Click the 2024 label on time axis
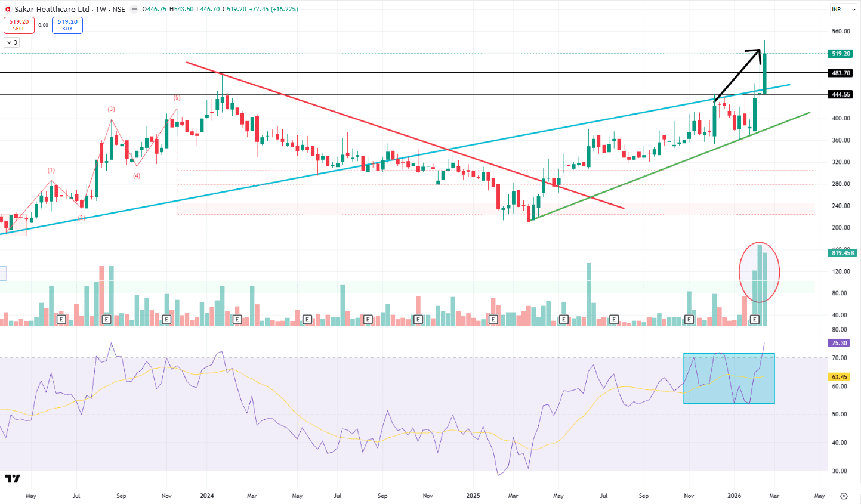This screenshot has height=504, width=861. coord(207,496)
